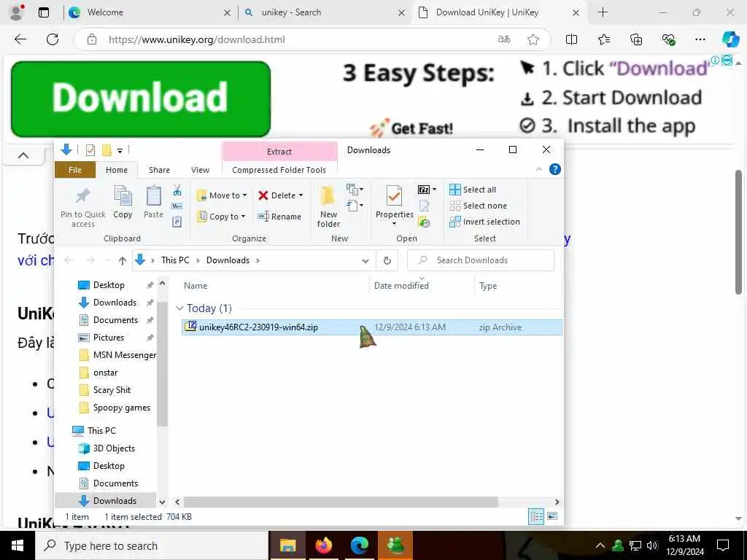Click the translate icon in address bar

pos(504,39)
